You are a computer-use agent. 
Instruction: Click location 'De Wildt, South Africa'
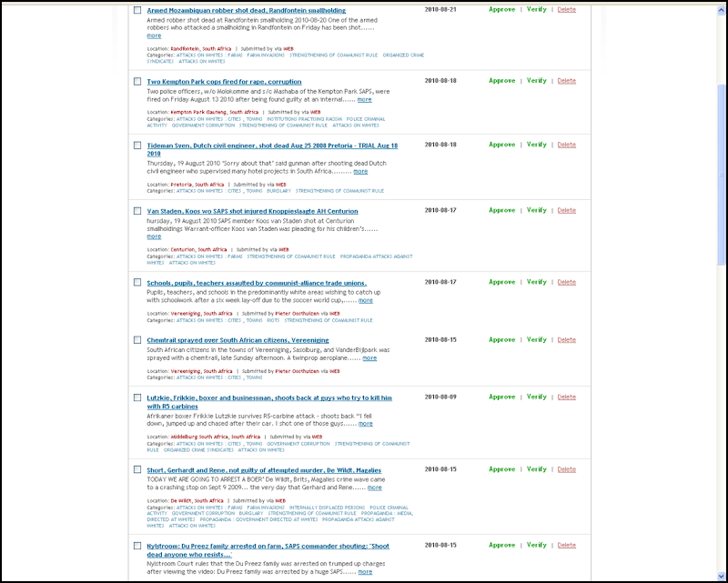pos(197,501)
